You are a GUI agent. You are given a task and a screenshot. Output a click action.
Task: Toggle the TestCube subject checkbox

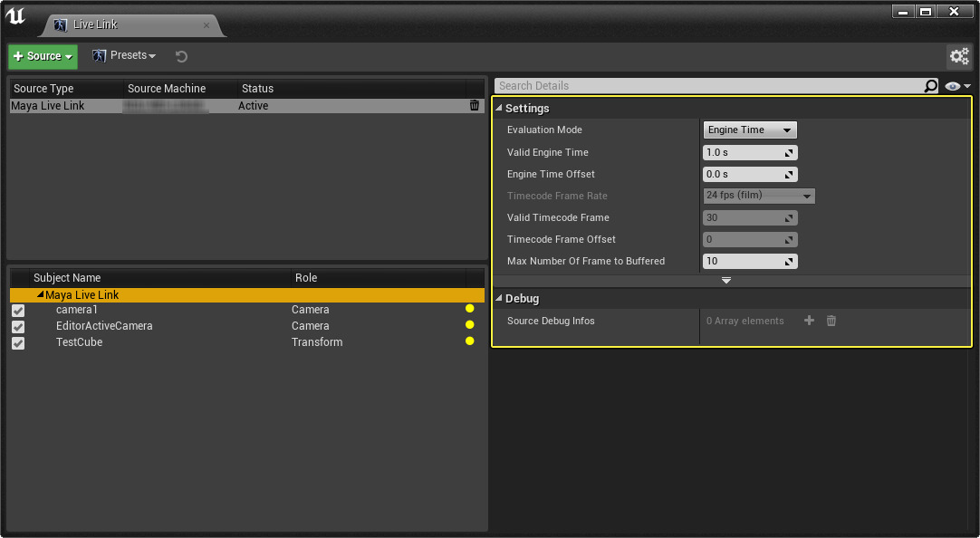pyautogui.click(x=18, y=343)
